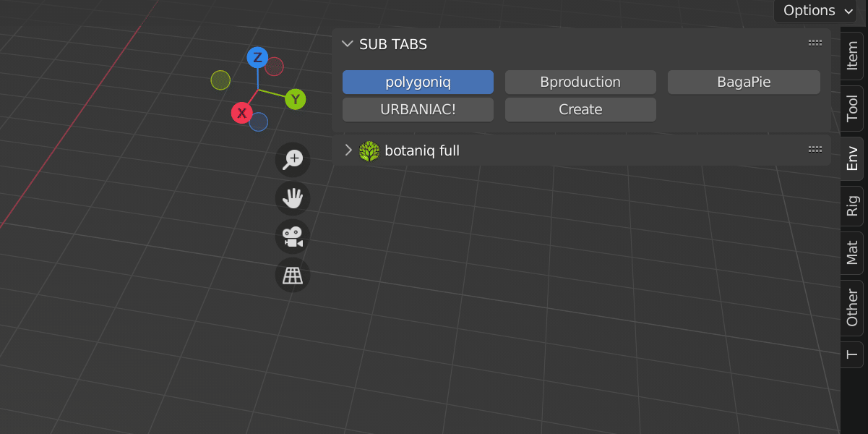Viewport: 868px width, 434px height.
Task: Click the negative Z axis blue gizmo circle
Action: pyautogui.click(x=258, y=122)
